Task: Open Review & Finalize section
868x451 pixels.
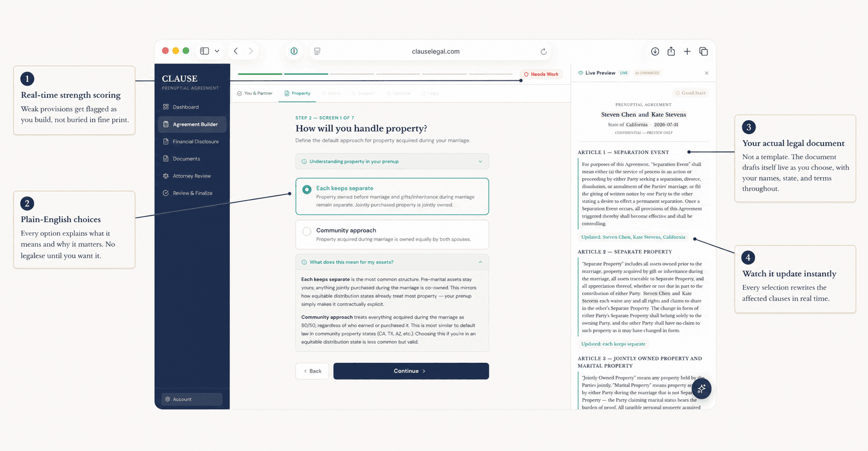Action: click(x=192, y=193)
